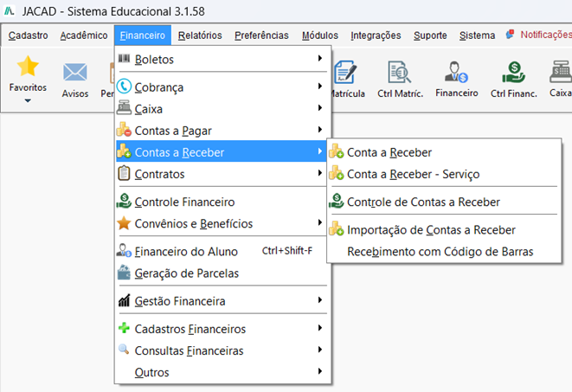Open the Outros menu entry

tap(221, 372)
